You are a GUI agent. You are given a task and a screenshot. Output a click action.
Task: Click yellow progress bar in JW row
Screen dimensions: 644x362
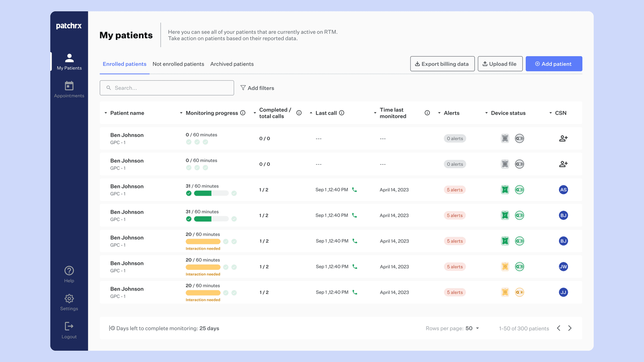(203, 267)
